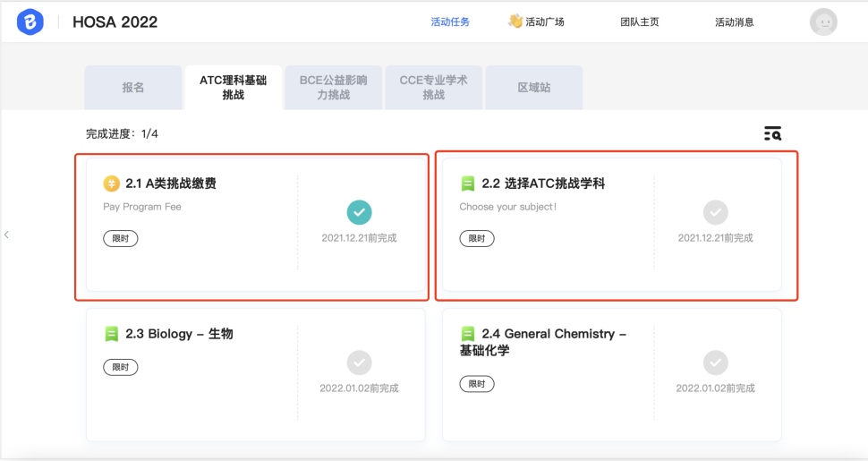
Task: Click 限时 badge in 2.3 Biology card
Action: coord(121,367)
